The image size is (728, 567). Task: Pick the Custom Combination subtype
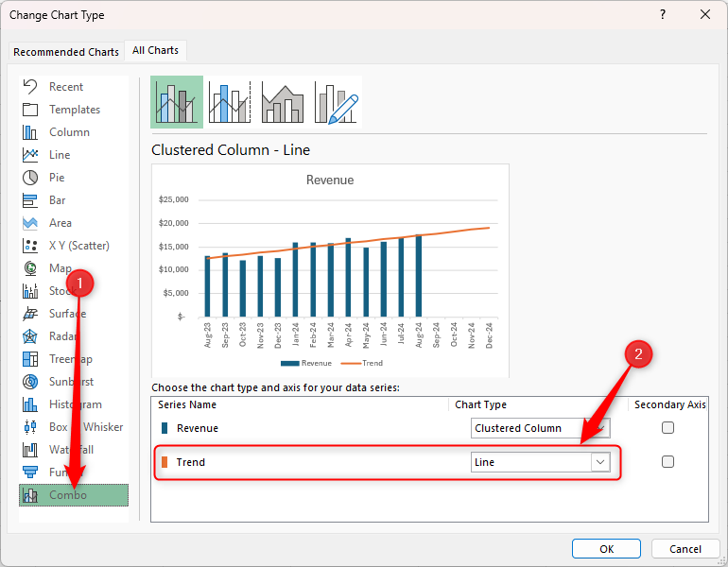point(336,102)
